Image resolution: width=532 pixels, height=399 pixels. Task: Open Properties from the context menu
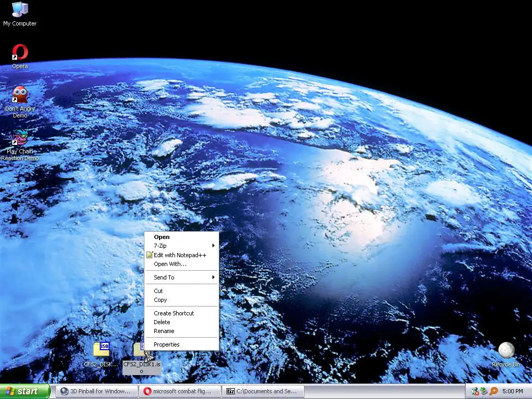(x=181, y=344)
